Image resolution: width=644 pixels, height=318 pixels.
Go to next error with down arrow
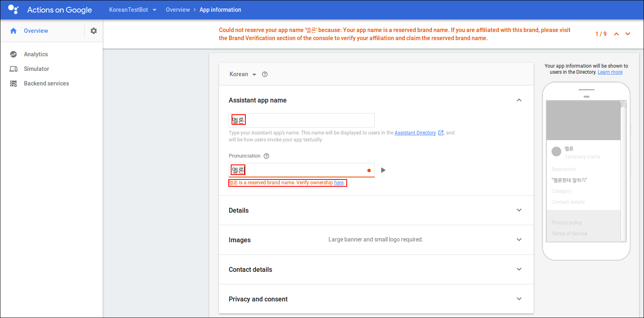pos(628,34)
